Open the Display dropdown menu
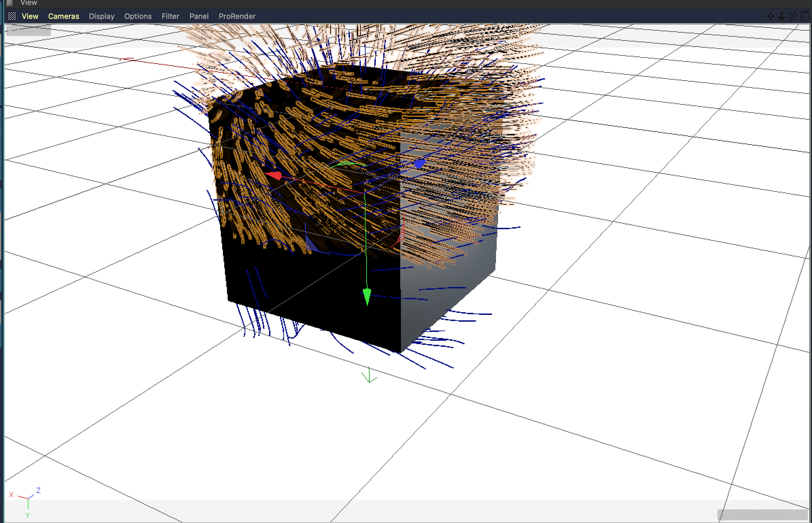The image size is (812, 523). tap(102, 16)
